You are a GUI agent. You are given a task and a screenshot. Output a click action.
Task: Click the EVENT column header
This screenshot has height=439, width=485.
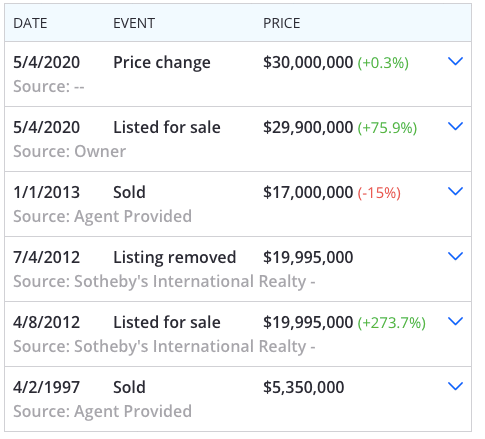click(134, 23)
